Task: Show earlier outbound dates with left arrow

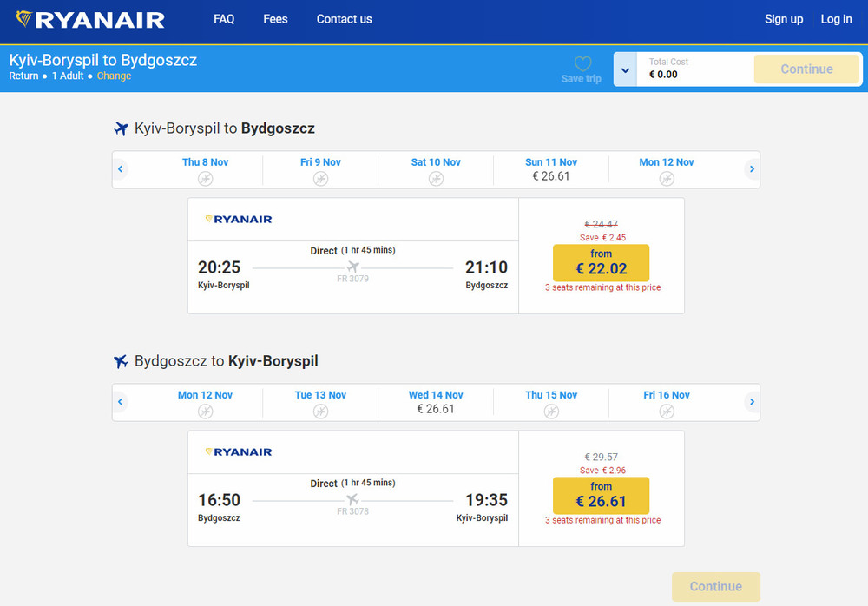Action: [121, 169]
